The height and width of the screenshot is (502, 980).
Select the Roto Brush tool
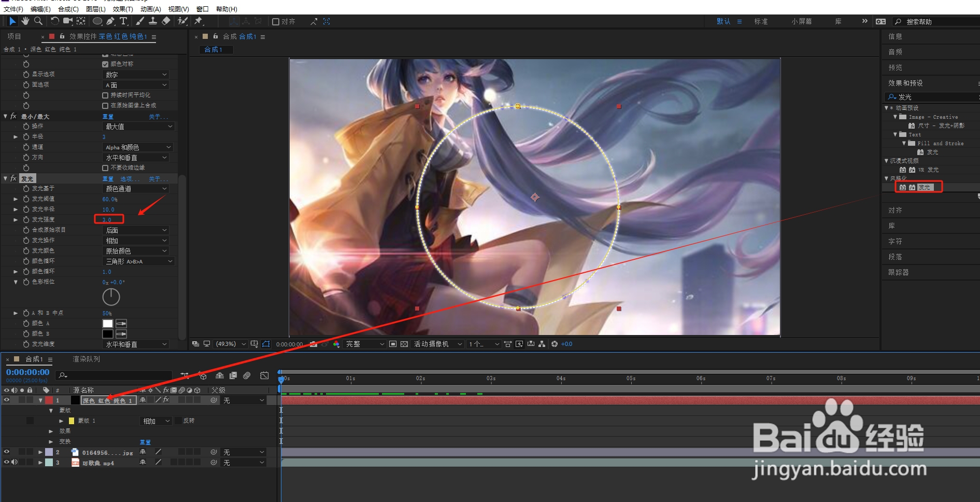tap(182, 21)
